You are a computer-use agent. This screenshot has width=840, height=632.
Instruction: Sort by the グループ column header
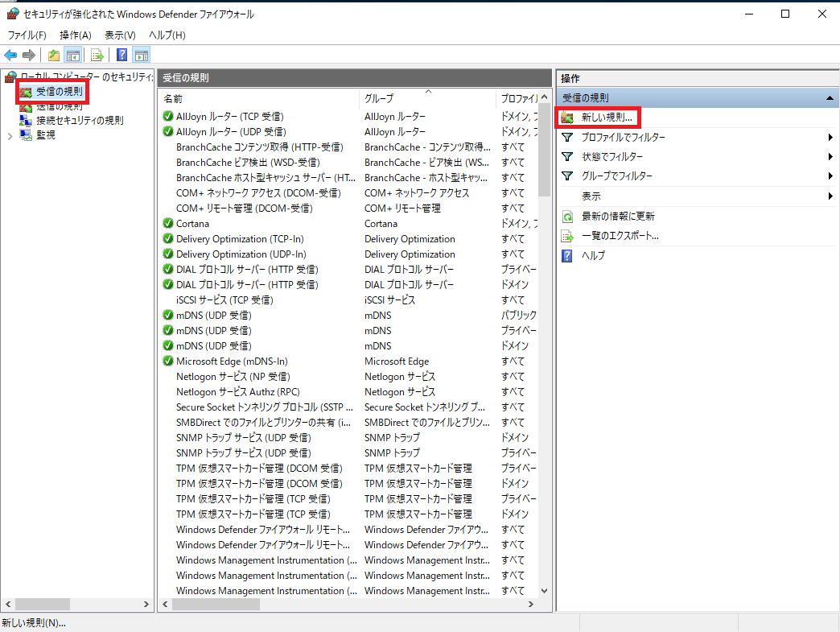pos(427,99)
